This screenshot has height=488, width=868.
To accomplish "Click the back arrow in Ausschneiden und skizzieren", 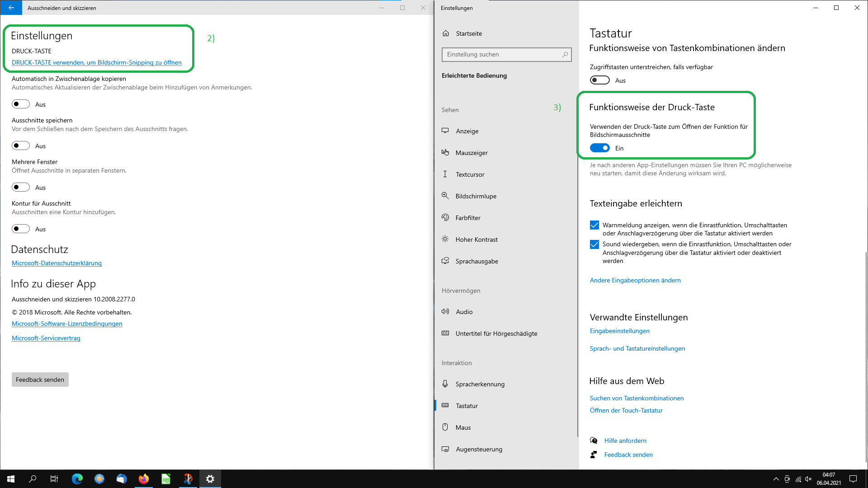I will pyautogui.click(x=11, y=8).
